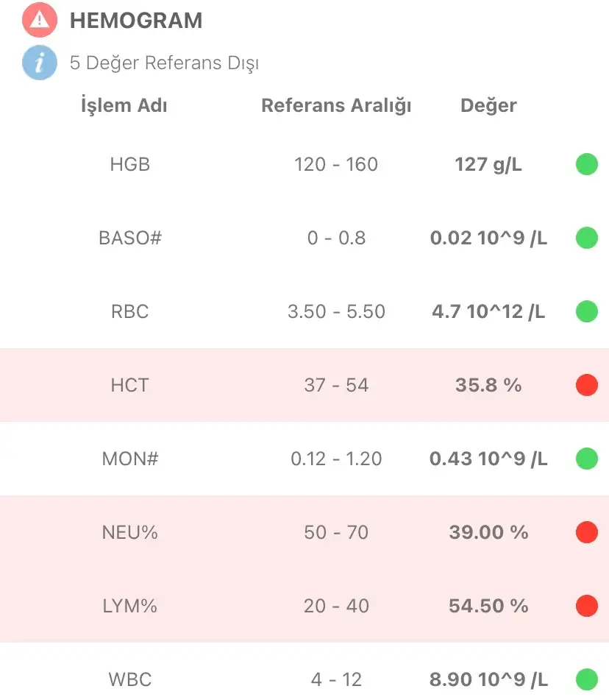Image resolution: width=609 pixels, height=700 pixels.
Task: Tap the LYM% reference range 20 - 40
Action: [336, 606]
